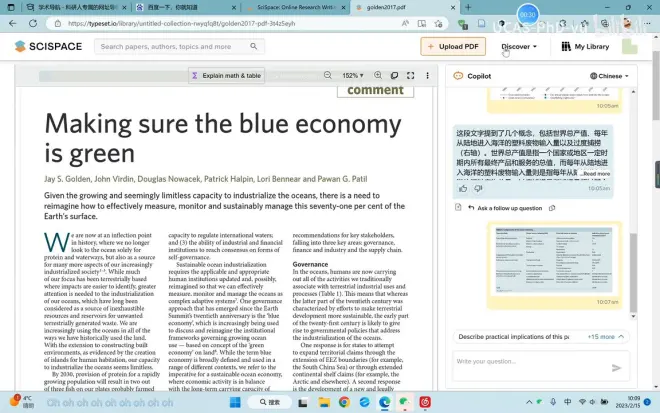This screenshot has height=413, width=660.
Task: Zoom in the PDF with plus magnifier
Action: pos(378,75)
